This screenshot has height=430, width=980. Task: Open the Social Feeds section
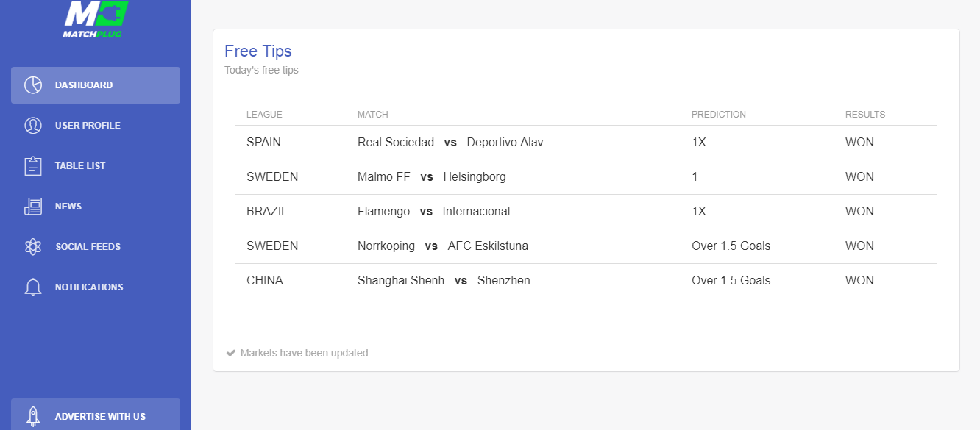click(x=88, y=247)
